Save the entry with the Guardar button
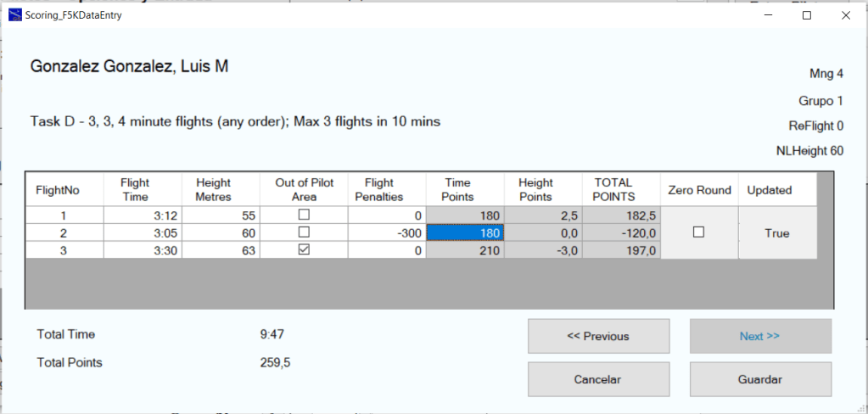The height and width of the screenshot is (414, 868). click(x=759, y=379)
